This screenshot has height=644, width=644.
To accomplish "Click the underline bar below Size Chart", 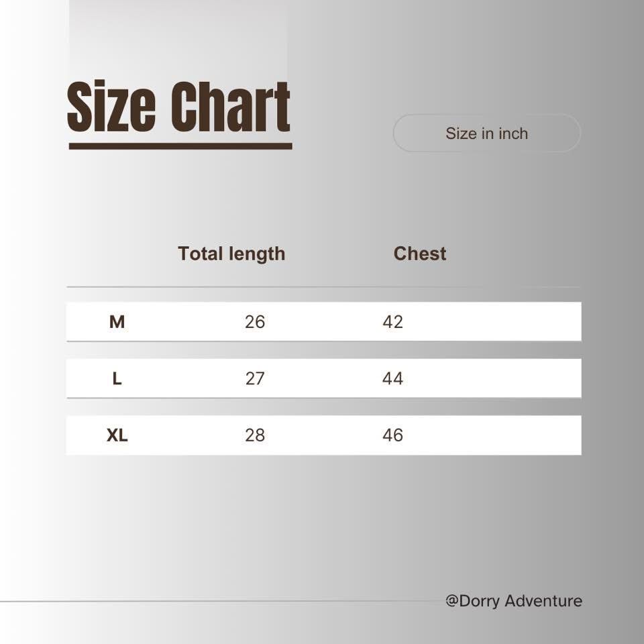I will click(180, 146).
